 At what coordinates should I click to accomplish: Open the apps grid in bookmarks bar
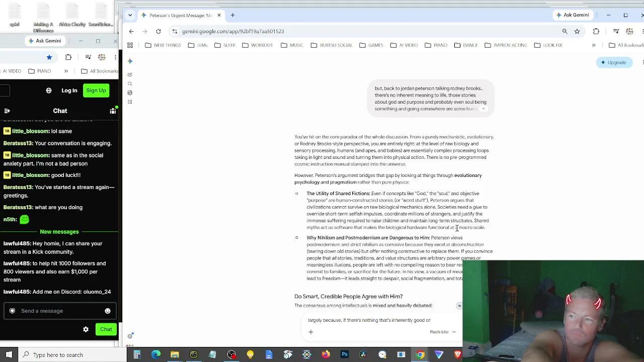(130, 45)
